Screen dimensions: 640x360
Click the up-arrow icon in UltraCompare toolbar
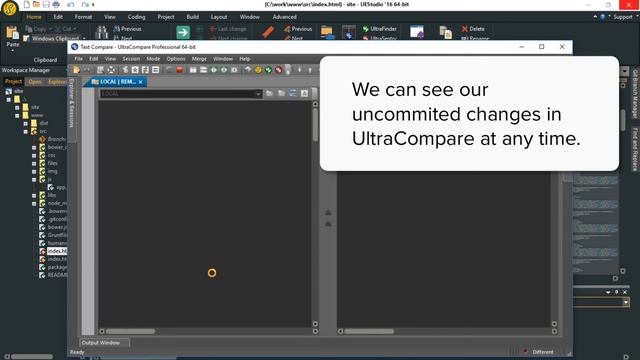310,70
